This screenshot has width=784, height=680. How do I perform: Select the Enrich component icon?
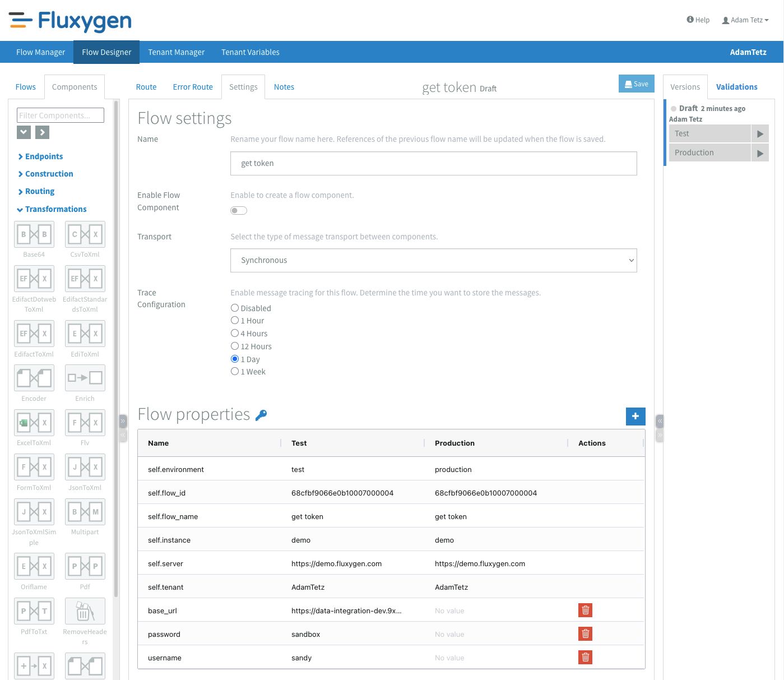click(x=85, y=378)
